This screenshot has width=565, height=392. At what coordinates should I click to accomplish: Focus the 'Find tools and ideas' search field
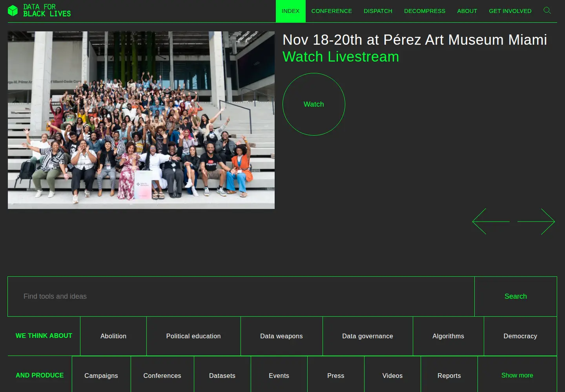pos(241,296)
